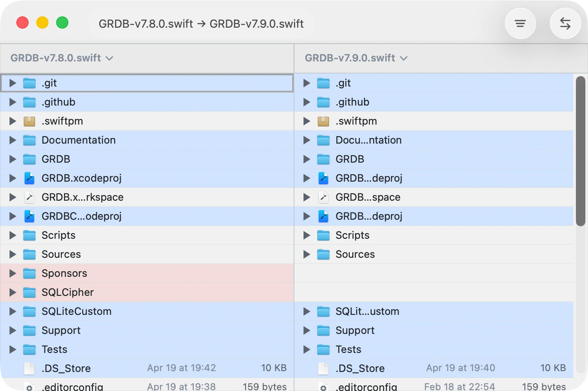
Task: Expand Tests disclosure triangle in the v7.9.0 pane
Action: point(307,349)
